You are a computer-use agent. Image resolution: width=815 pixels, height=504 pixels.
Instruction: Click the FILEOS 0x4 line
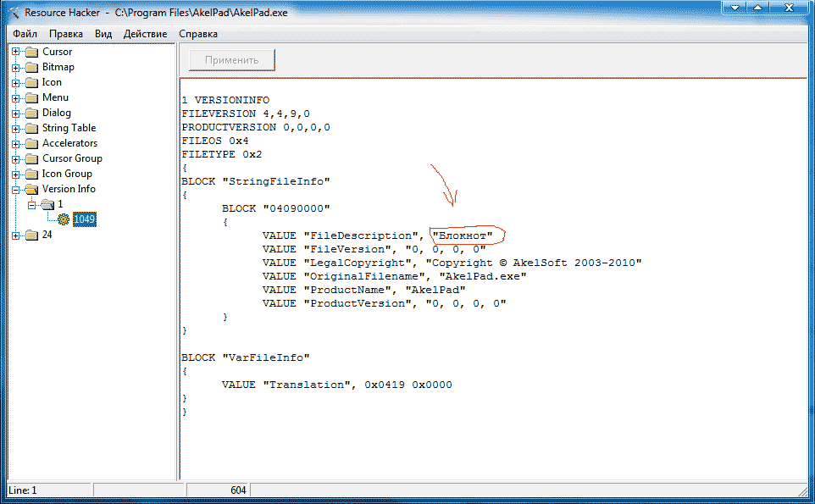[215, 141]
